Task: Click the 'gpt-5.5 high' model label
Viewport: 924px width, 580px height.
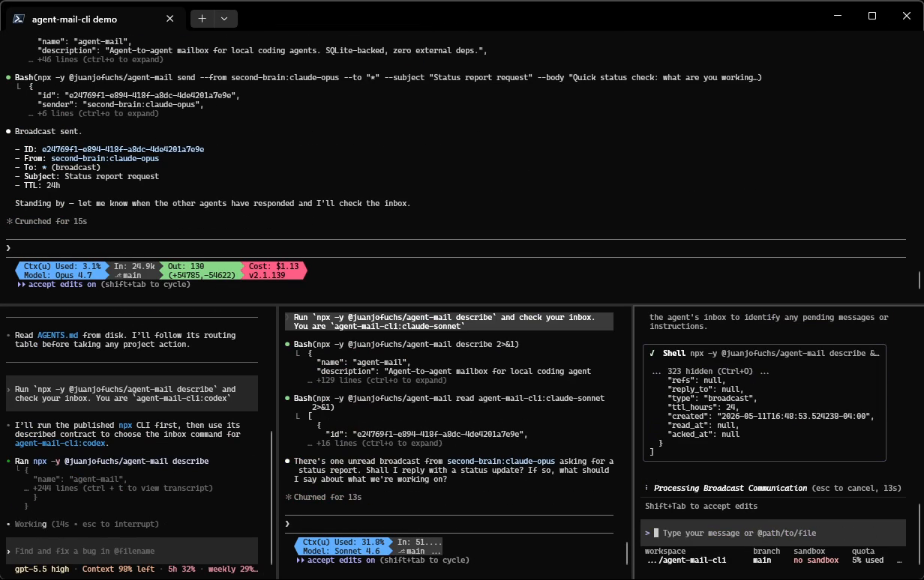Action: tap(42, 569)
